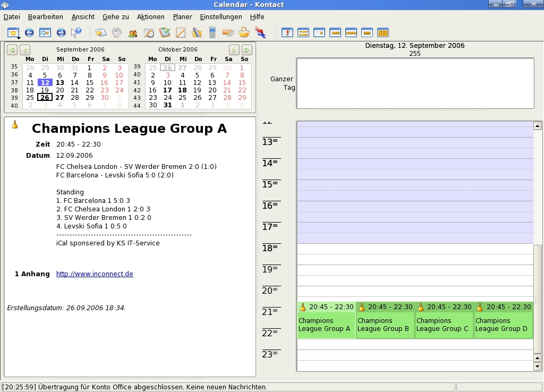The height and width of the screenshot is (392, 544).
Task: Switch to What's Next view icon
Action: [287, 32]
